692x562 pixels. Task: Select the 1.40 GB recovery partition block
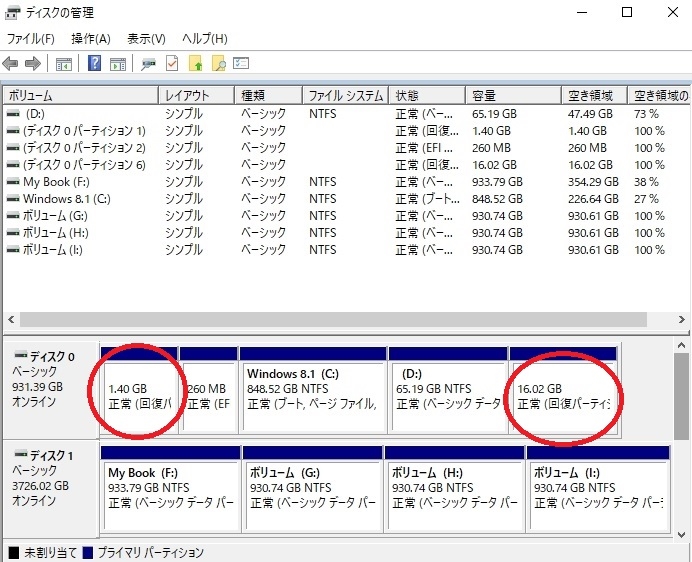[139, 391]
